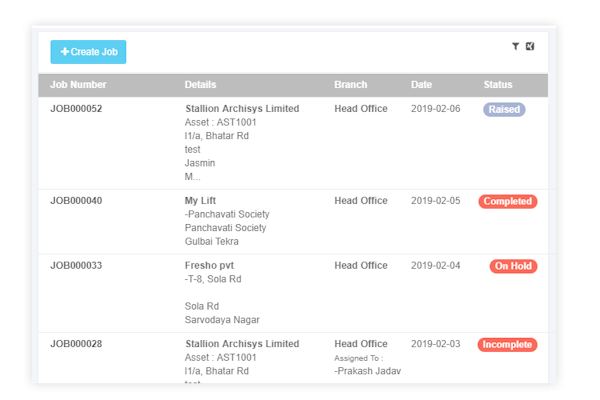Click the On Hold status badge

point(513,266)
